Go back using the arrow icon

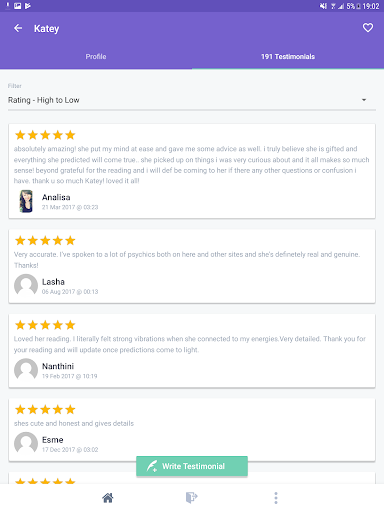coord(18,28)
